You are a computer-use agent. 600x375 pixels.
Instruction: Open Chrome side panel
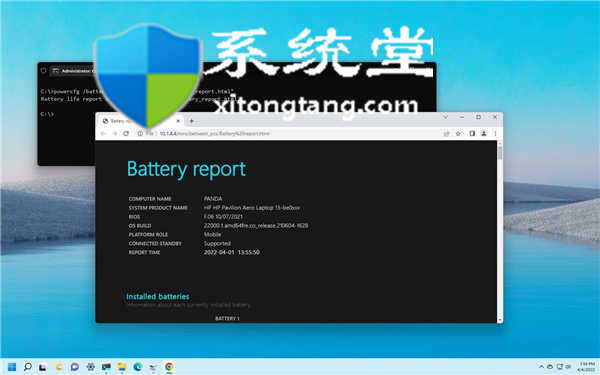[472, 134]
